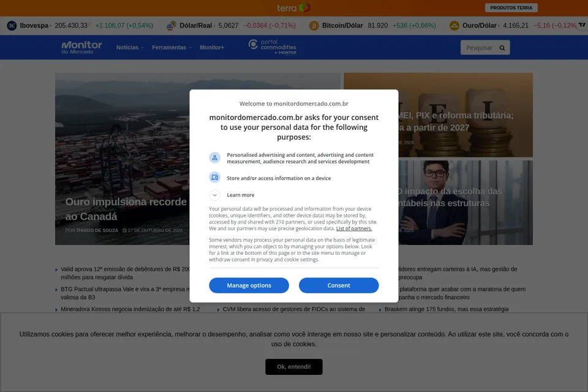Image resolution: width=588 pixels, height=392 pixels.
Task: Click the Manage options button
Action: pyautogui.click(x=249, y=285)
